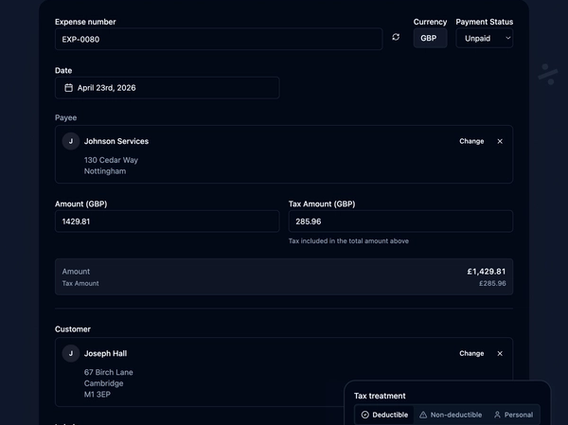Focus the Amount (GBP) field 1429.81
The width and height of the screenshot is (568, 425).
point(167,221)
